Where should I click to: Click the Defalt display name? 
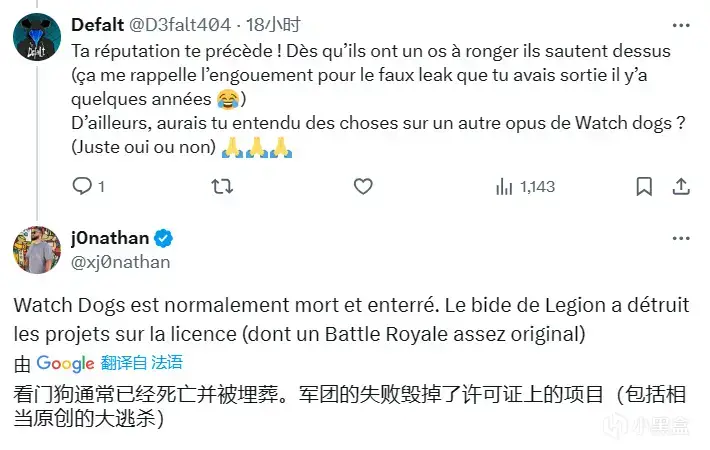pyautogui.click(x=97, y=24)
